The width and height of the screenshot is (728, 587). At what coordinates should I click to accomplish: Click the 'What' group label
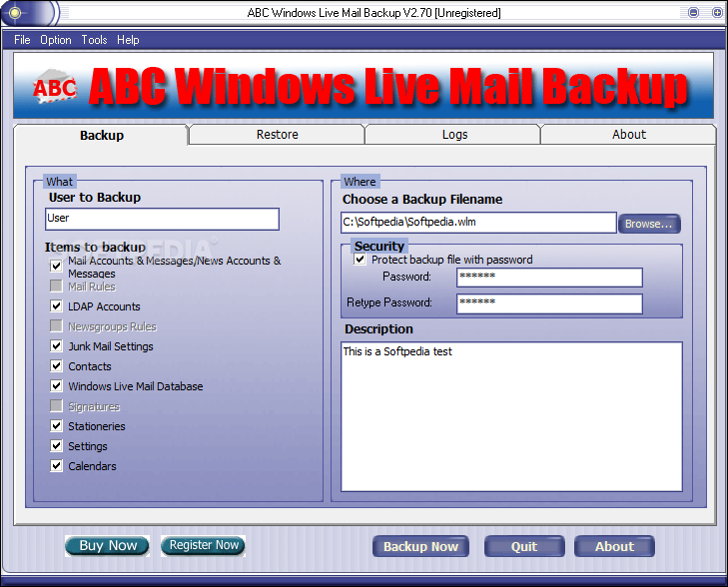pyautogui.click(x=60, y=182)
